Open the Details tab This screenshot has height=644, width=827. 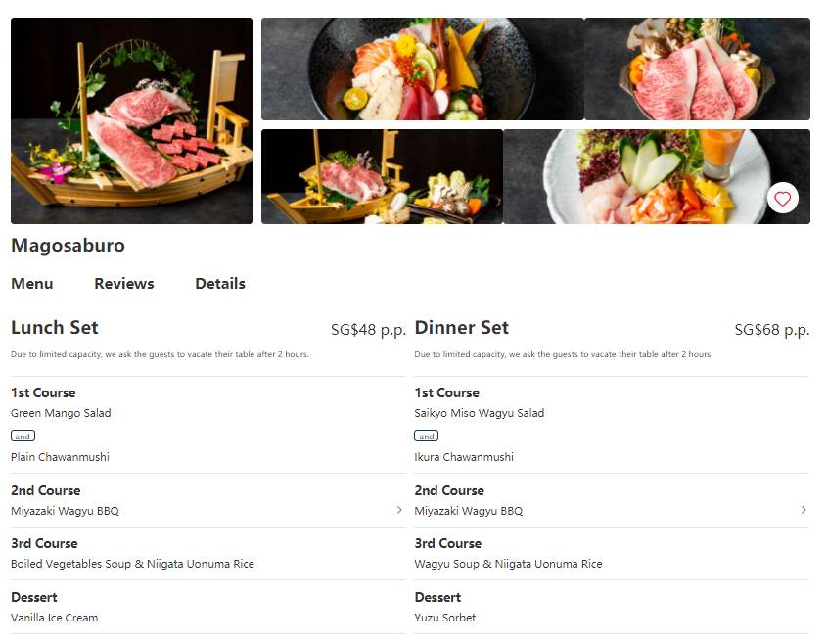tap(220, 284)
